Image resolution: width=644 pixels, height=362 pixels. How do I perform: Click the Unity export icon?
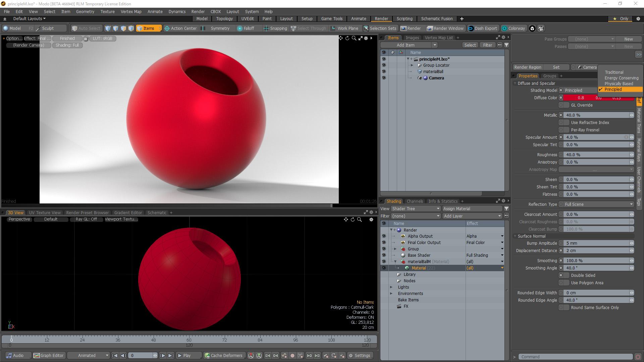click(532, 28)
